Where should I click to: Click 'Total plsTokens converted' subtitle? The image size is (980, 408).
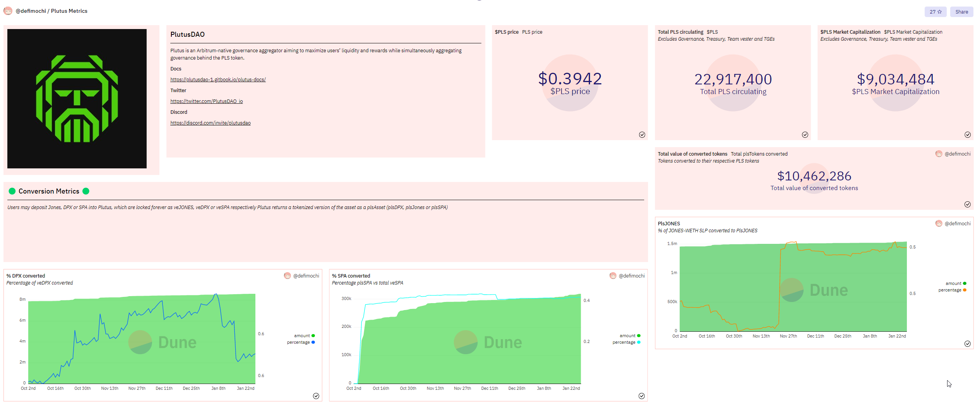(x=759, y=154)
